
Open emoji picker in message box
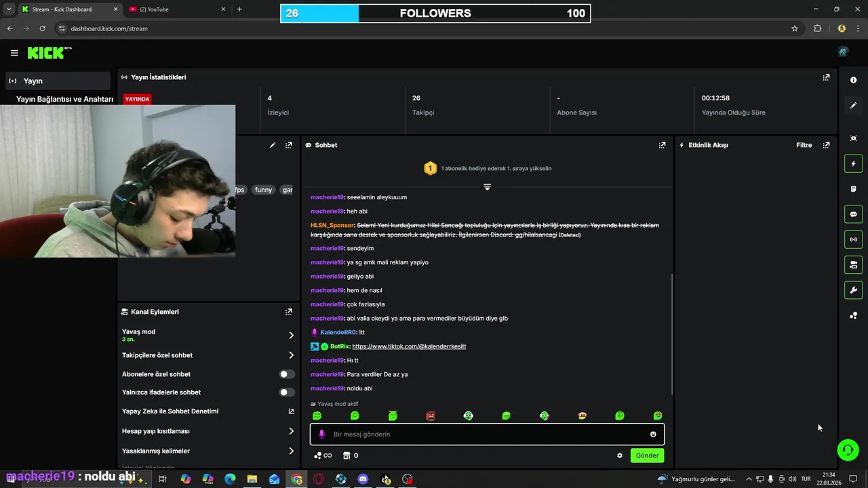tap(653, 434)
